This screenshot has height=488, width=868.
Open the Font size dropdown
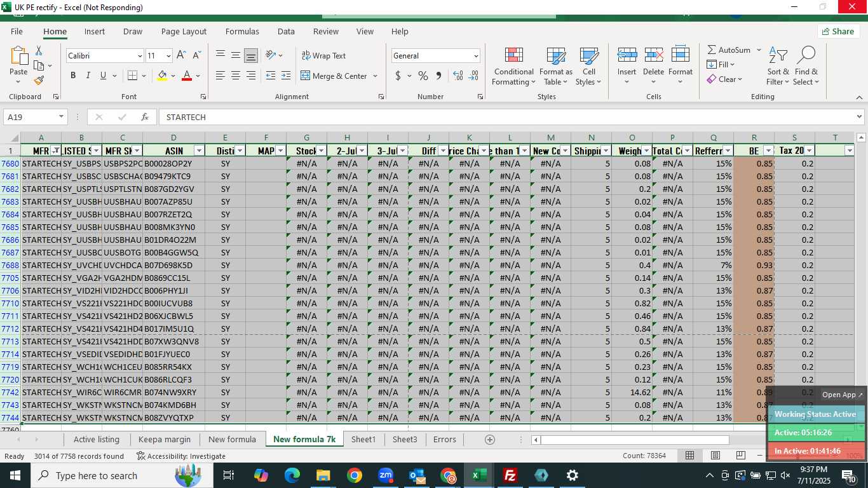tap(168, 56)
